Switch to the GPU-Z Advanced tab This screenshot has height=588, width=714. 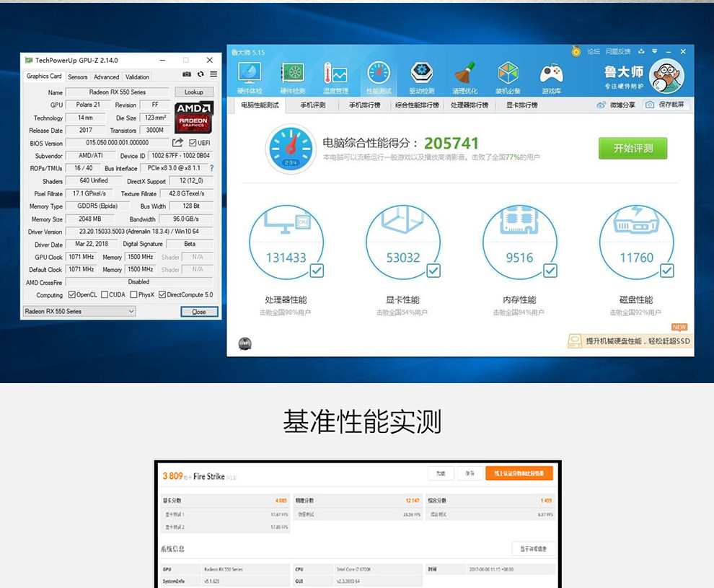tap(106, 77)
